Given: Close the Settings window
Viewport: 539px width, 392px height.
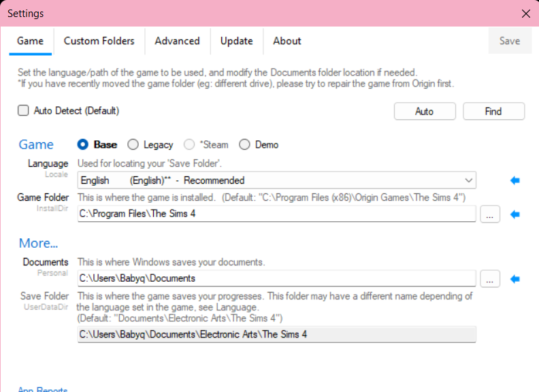Looking at the screenshot, I should 526,14.
